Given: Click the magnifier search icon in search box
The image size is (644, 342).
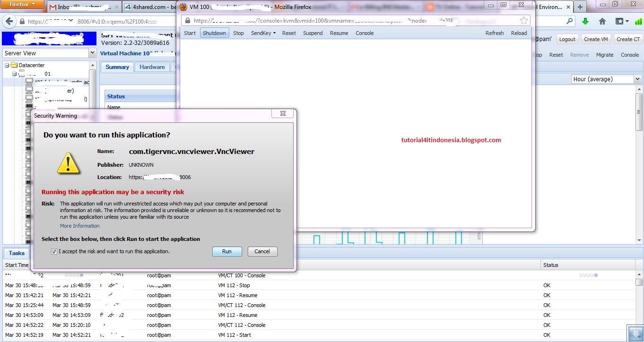Looking at the screenshot, I should coord(570,21).
